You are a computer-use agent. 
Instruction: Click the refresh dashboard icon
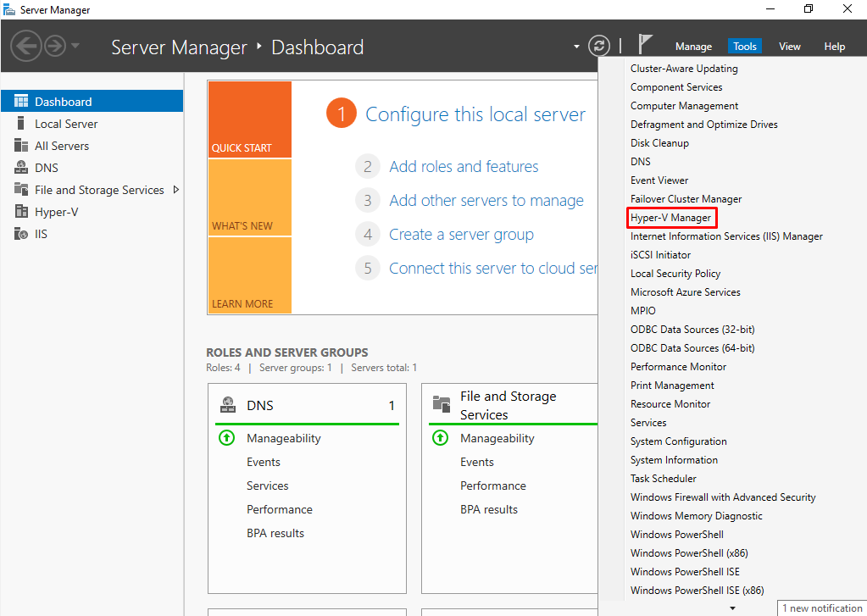click(x=599, y=46)
